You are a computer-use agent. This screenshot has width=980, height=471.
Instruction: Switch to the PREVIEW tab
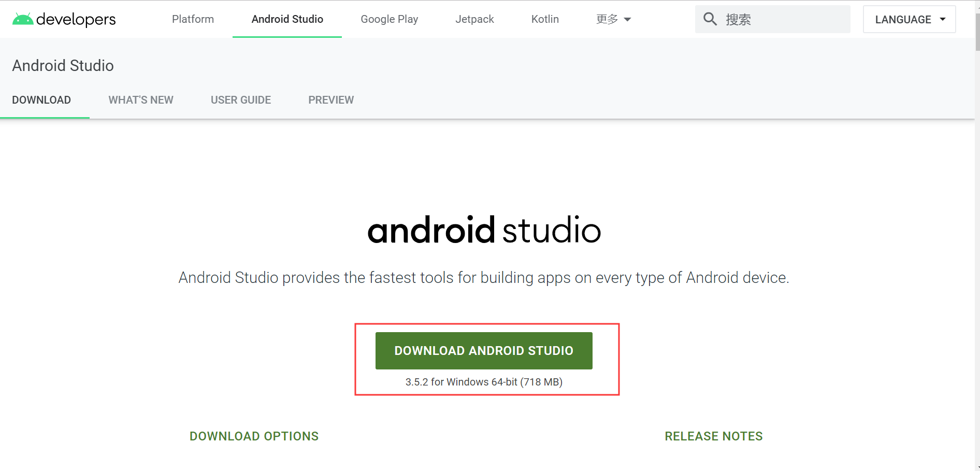pyautogui.click(x=331, y=100)
